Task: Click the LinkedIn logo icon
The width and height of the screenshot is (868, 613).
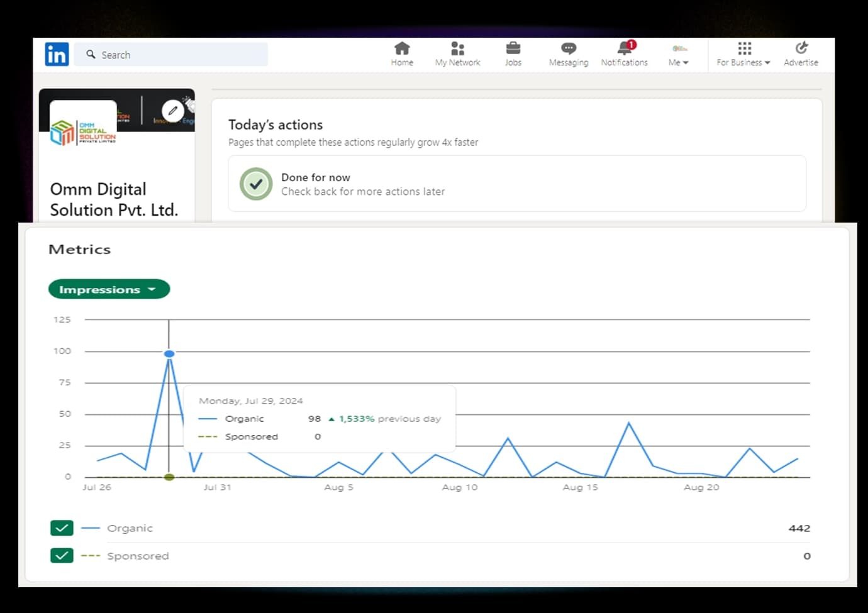Action: point(57,55)
